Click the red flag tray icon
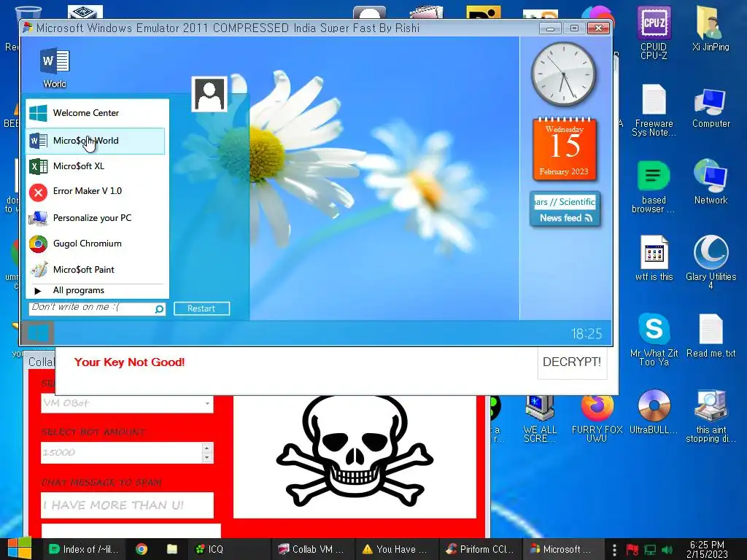747x560 pixels. [632, 550]
